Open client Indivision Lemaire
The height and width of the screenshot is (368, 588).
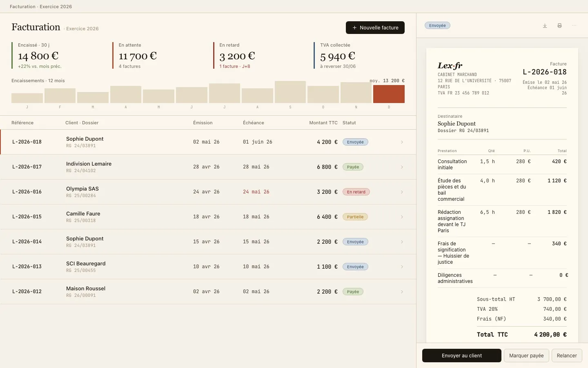pos(89,164)
